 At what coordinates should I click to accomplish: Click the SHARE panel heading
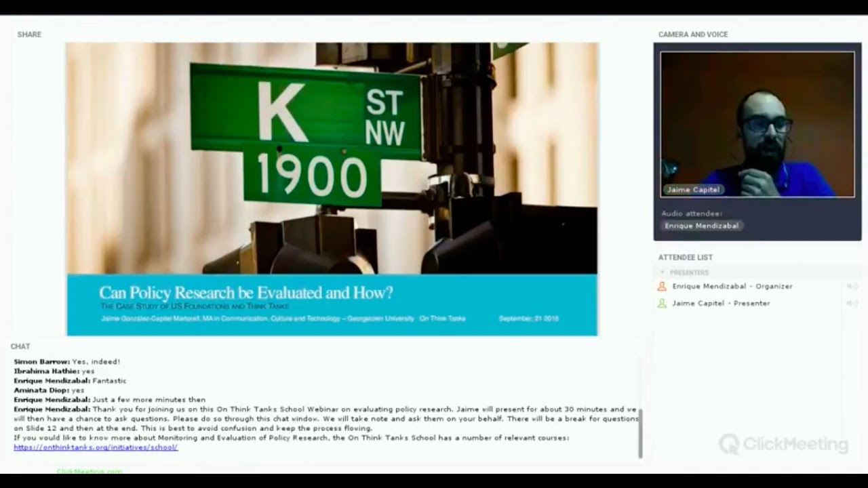click(x=29, y=35)
